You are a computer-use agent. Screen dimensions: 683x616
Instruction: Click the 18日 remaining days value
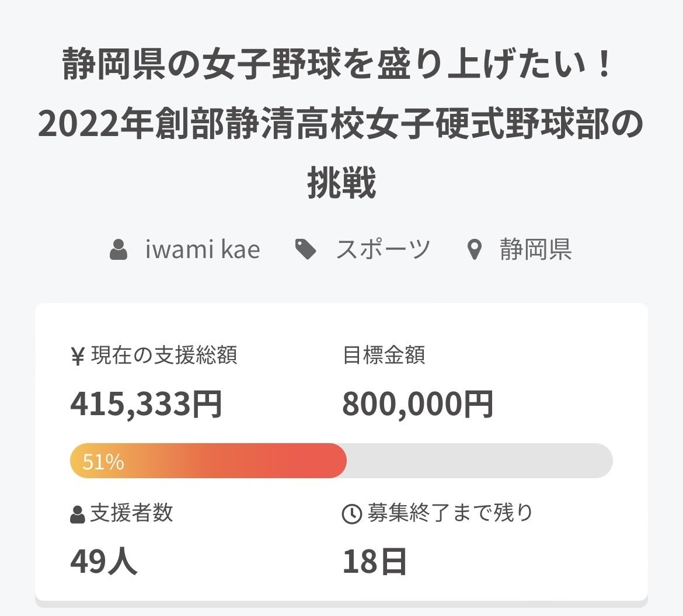pyautogui.click(x=374, y=562)
